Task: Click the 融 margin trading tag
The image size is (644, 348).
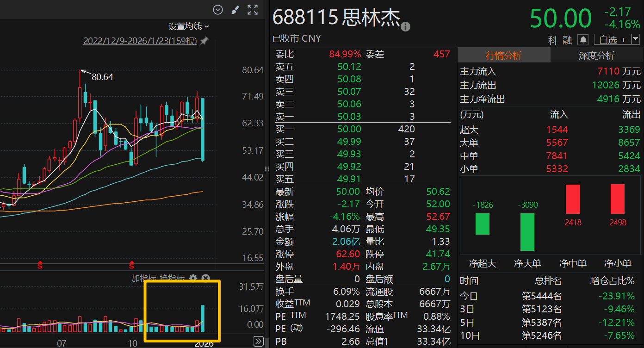Action: [x=567, y=40]
